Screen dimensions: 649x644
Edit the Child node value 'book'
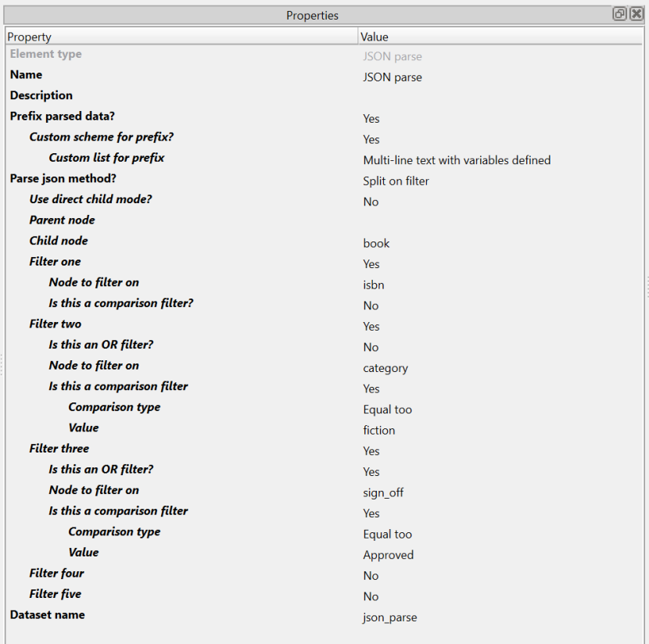coord(376,243)
